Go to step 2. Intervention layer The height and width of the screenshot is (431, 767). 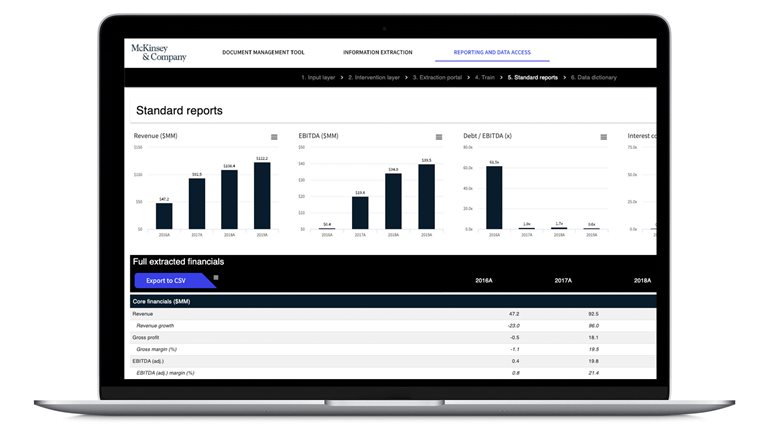pos(375,77)
